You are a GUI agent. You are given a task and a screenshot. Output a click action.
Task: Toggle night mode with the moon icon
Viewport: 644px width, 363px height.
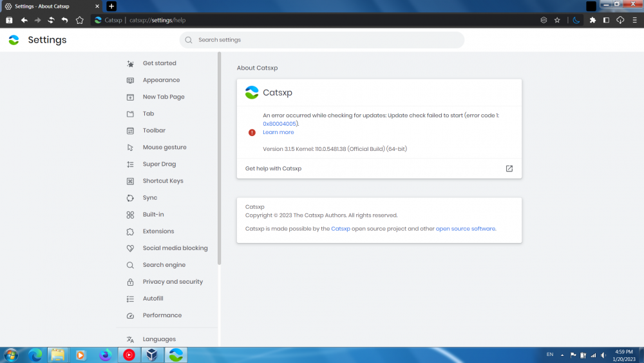coord(576,20)
